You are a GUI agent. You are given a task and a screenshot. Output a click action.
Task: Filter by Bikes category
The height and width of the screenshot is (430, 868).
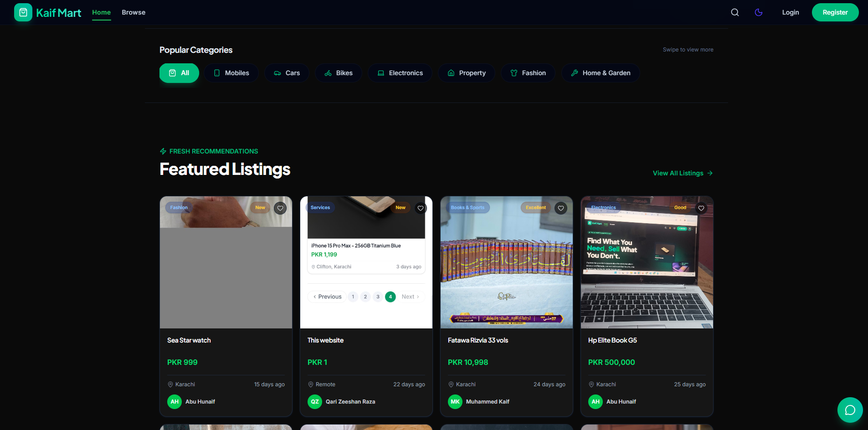[339, 73]
